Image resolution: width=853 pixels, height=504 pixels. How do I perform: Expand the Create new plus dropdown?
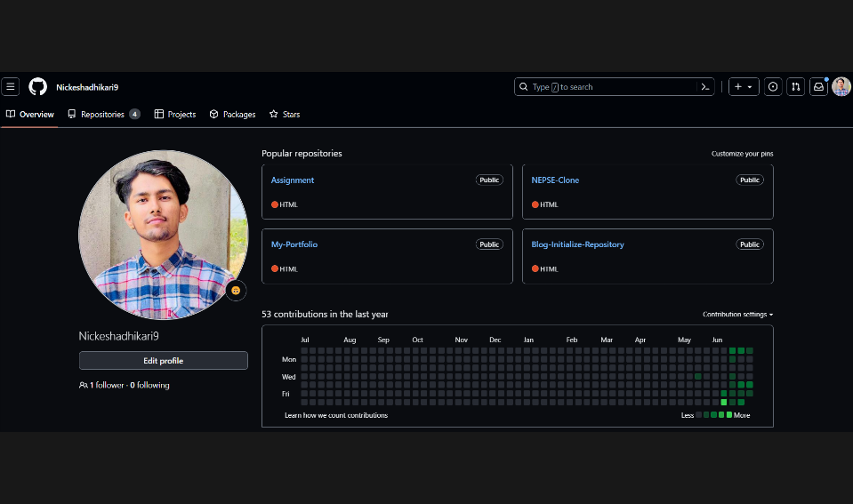point(744,87)
